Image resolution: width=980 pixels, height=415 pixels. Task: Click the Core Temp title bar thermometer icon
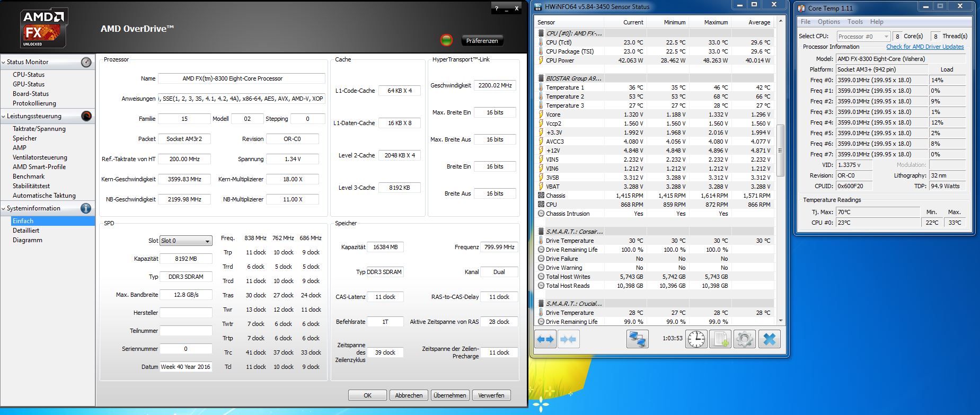pos(801,8)
